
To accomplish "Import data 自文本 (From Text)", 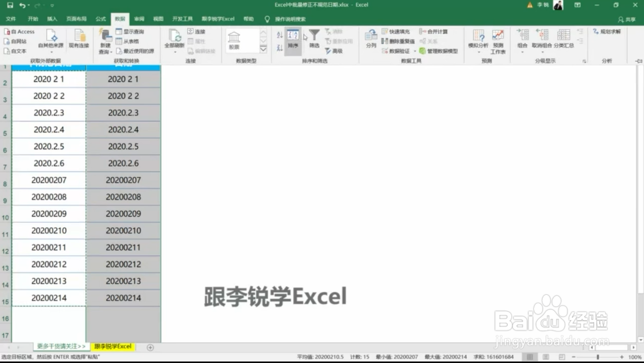I will (x=16, y=51).
